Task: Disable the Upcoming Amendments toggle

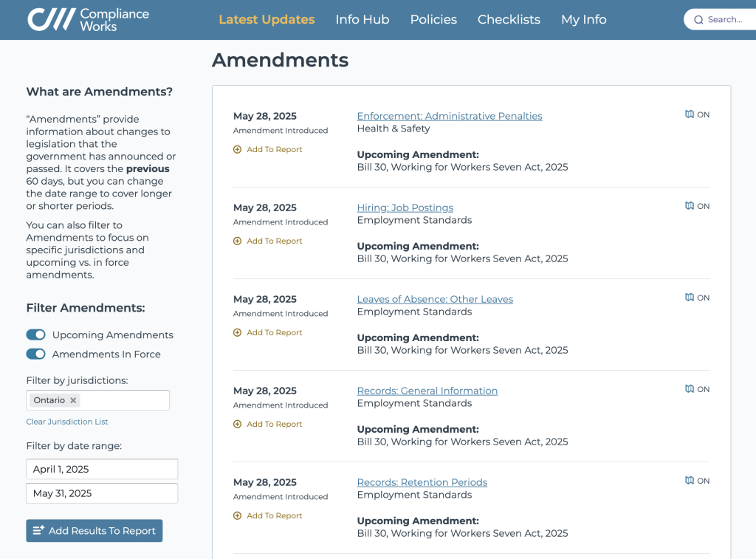Action: pos(35,335)
